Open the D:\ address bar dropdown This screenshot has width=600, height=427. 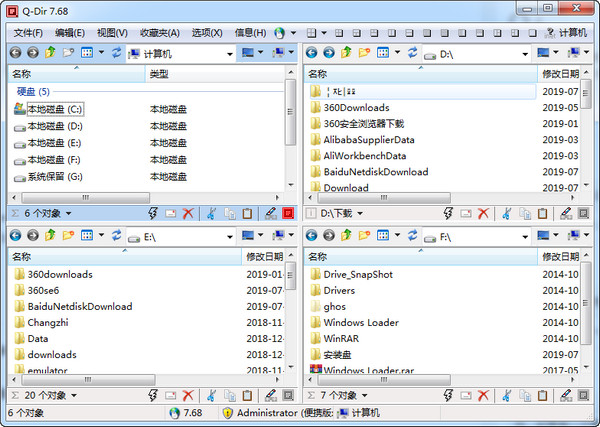pyautogui.click(x=525, y=54)
